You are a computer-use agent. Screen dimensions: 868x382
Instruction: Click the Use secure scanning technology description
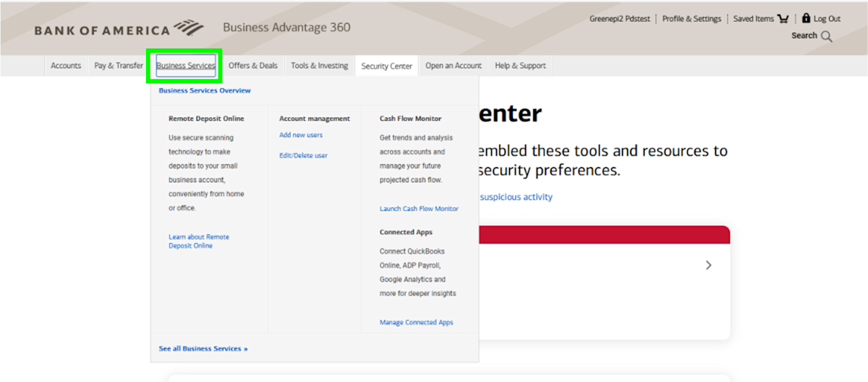pos(206,173)
